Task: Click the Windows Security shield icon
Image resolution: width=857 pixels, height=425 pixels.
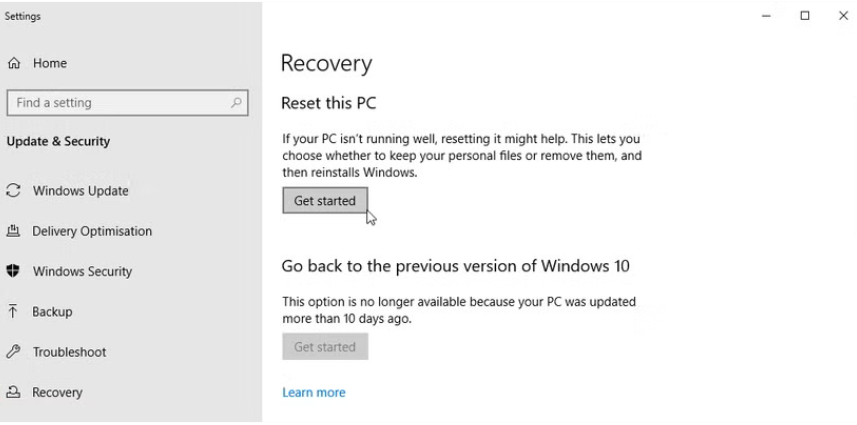Action: [x=14, y=271]
